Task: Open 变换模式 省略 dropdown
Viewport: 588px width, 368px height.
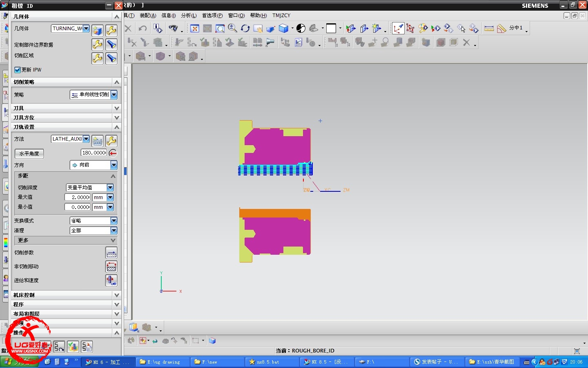Action: click(114, 220)
